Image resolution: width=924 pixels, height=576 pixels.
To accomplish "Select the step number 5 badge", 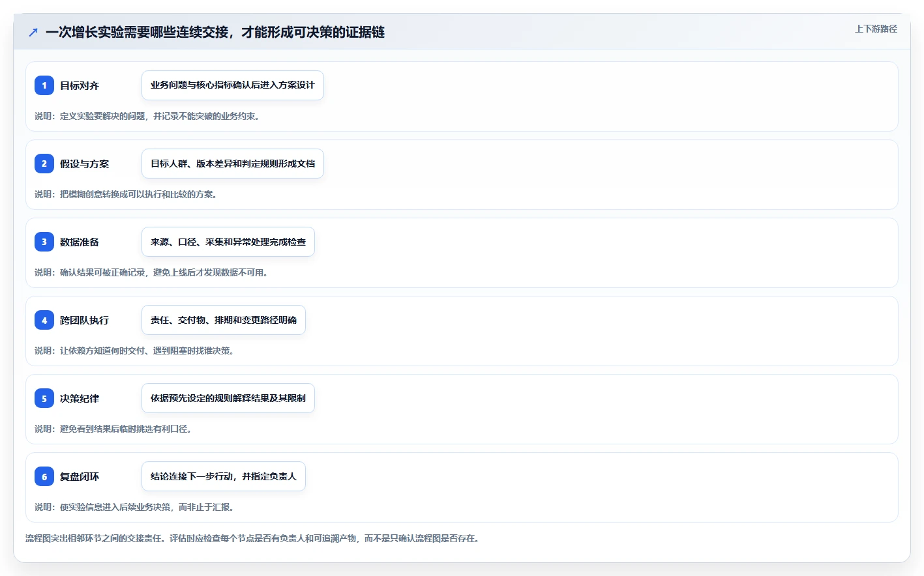I will pyautogui.click(x=44, y=398).
